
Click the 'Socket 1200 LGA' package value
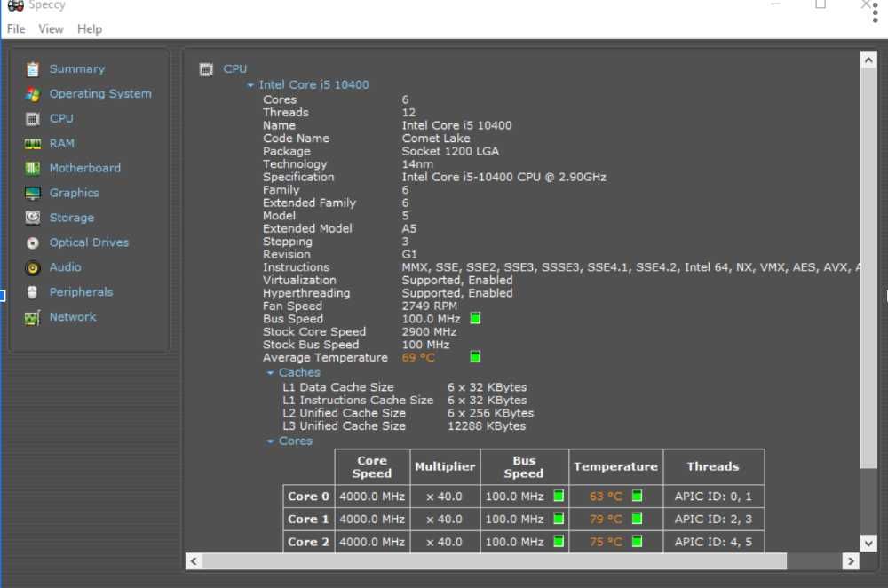point(450,151)
